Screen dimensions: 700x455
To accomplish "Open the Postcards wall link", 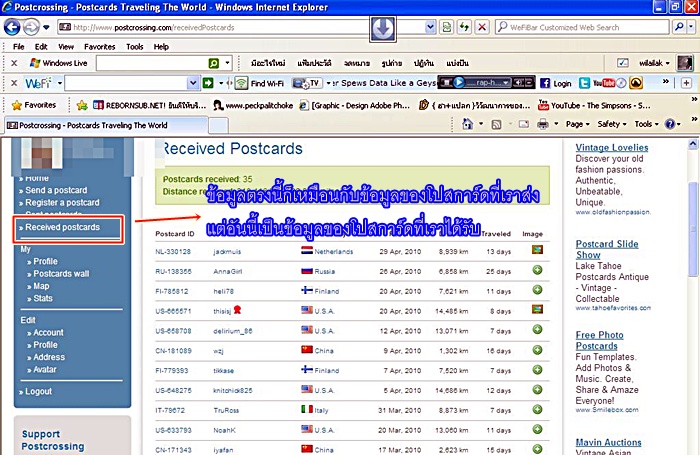I will pos(61,274).
